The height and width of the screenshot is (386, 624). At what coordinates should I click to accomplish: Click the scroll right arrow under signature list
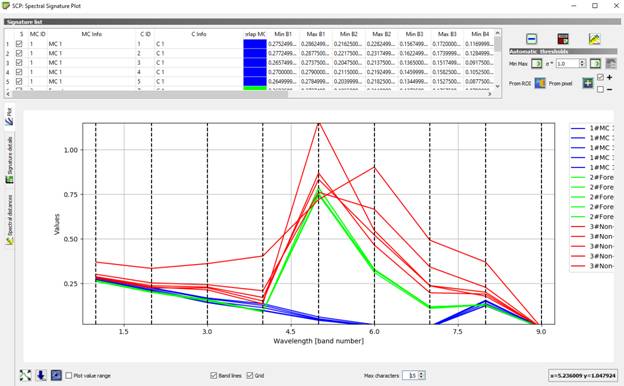coord(490,94)
